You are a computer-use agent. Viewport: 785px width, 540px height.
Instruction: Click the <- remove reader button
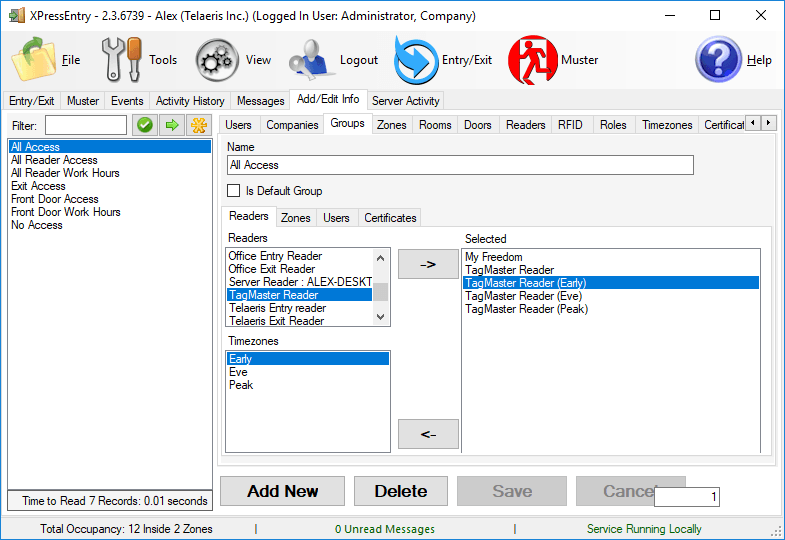coord(428,434)
